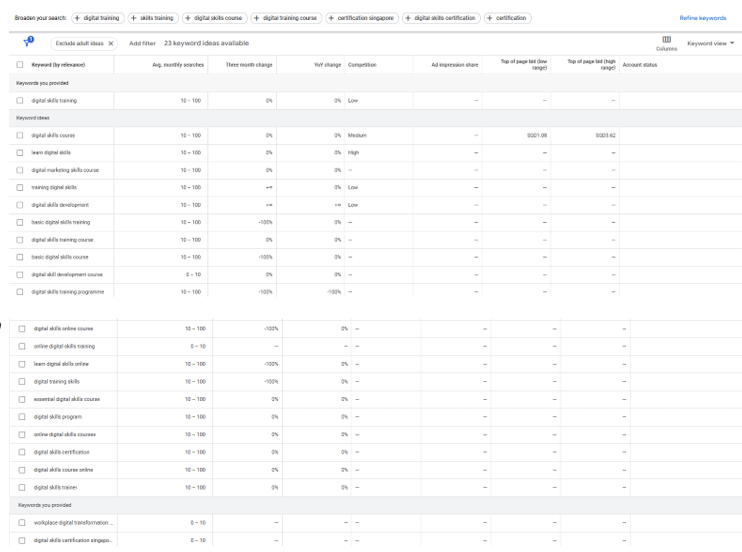Click the digital skills course keyword
This screenshot has width=742, height=552.
53,135
